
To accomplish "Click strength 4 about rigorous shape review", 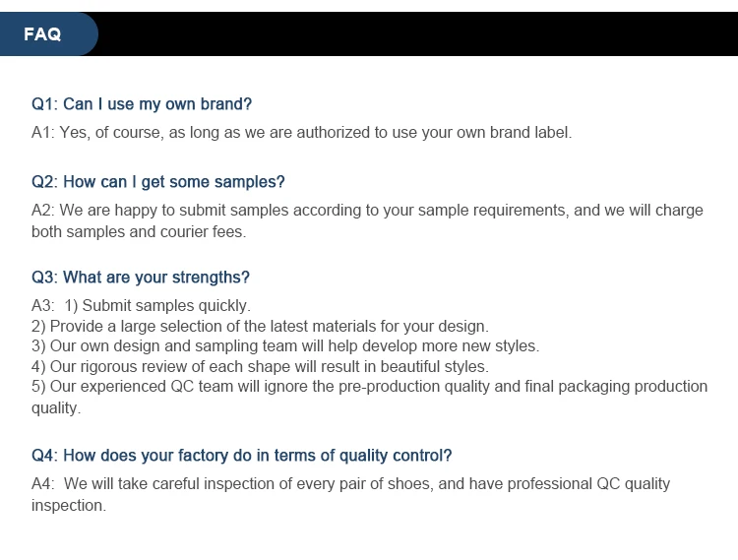I will point(260,366).
